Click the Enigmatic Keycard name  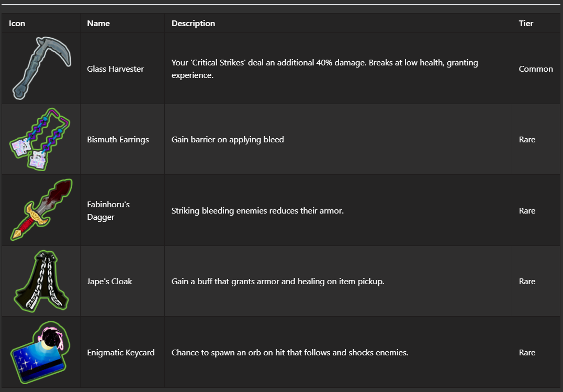[x=121, y=353]
